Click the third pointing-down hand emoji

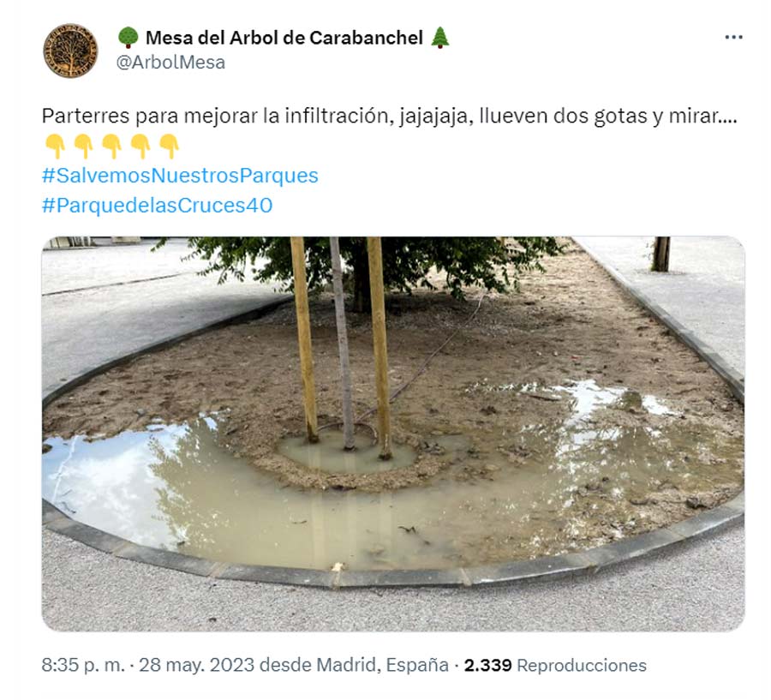(112, 147)
